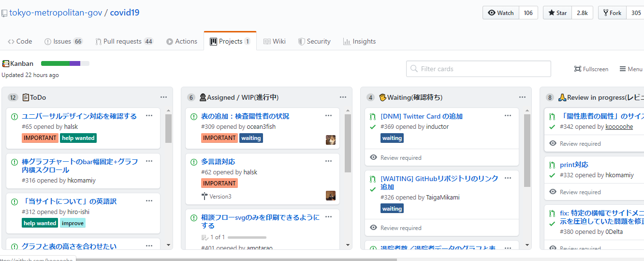
Task: Open the ToDo column options menu
Action: click(x=164, y=97)
